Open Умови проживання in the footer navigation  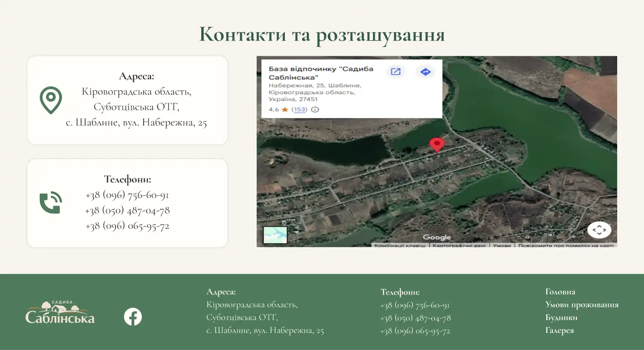click(582, 304)
